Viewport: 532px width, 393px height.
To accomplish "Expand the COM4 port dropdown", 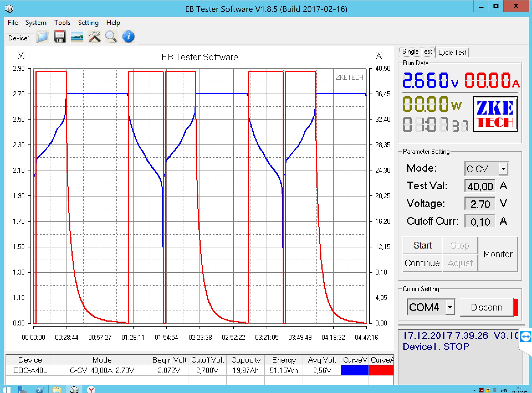I will (450, 307).
